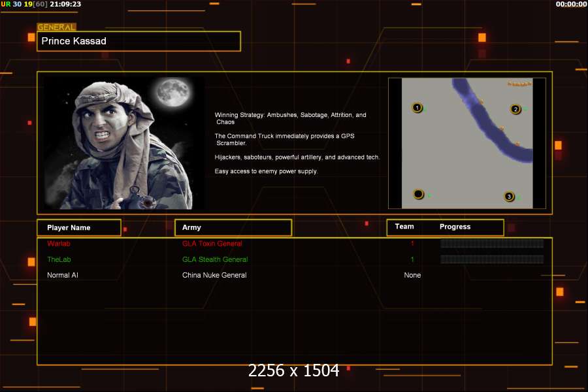Click start position marker 1 on the map

[417, 108]
